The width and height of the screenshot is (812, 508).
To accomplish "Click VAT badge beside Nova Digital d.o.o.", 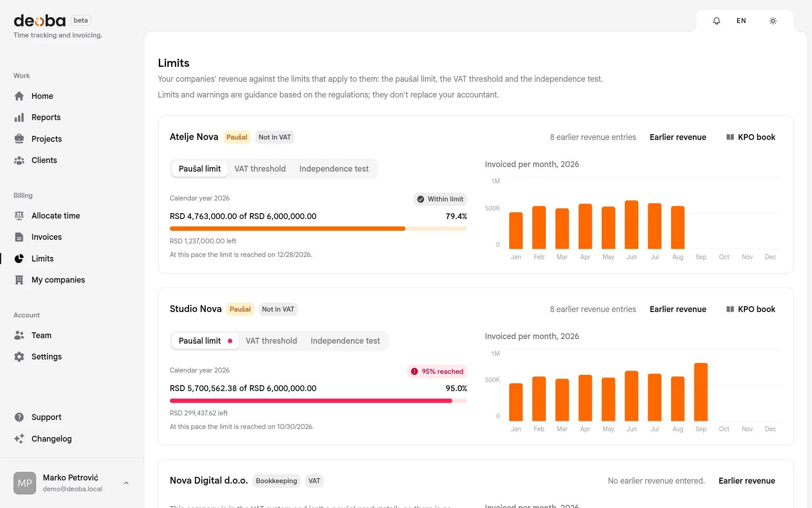I will pos(314,481).
